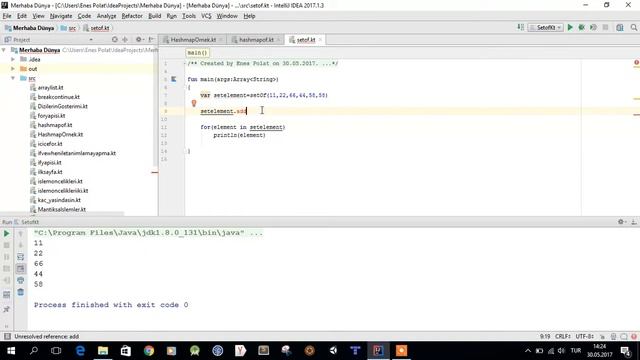Click the setof.kt breadcrumb in the navigation bar
The height and width of the screenshot is (360, 640).
(96, 28)
